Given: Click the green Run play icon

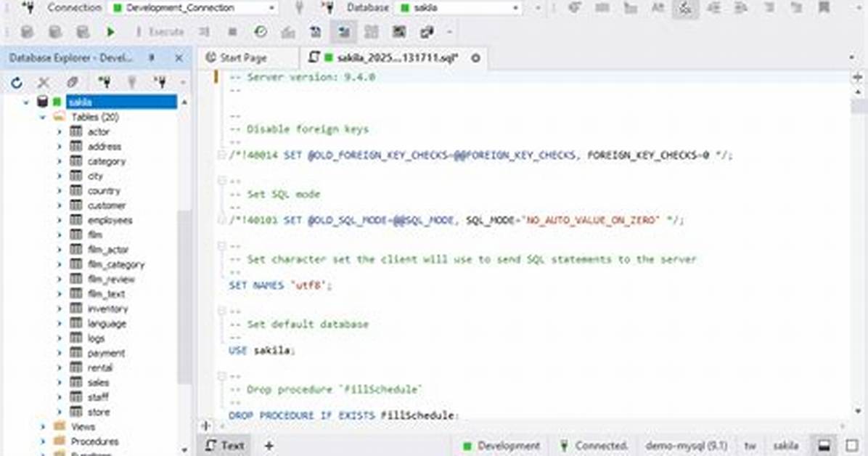Looking at the screenshot, I should tap(111, 32).
